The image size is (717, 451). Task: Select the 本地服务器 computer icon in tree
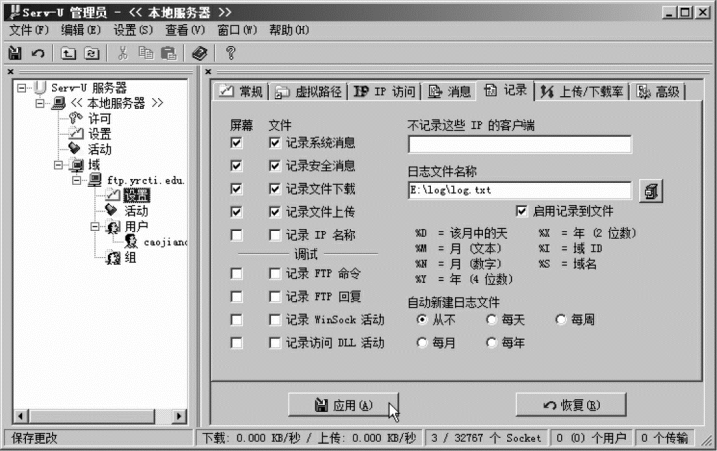tap(59, 103)
